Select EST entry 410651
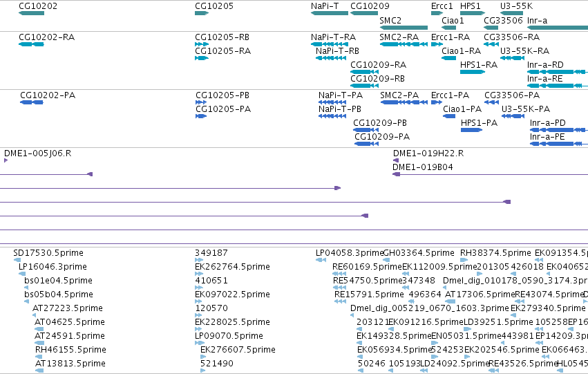The height and width of the screenshot is (374, 588). coord(211,281)
